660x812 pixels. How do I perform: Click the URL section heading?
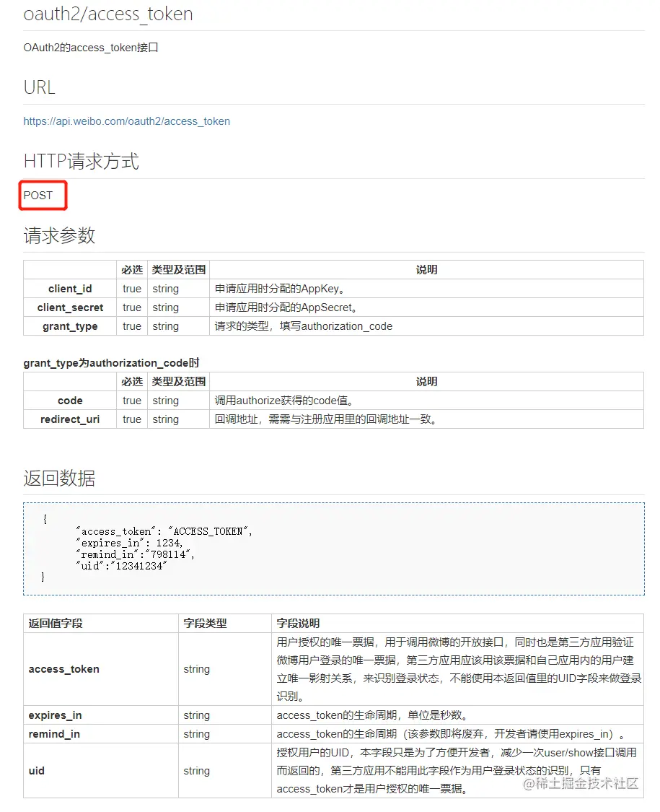(40, 87)
